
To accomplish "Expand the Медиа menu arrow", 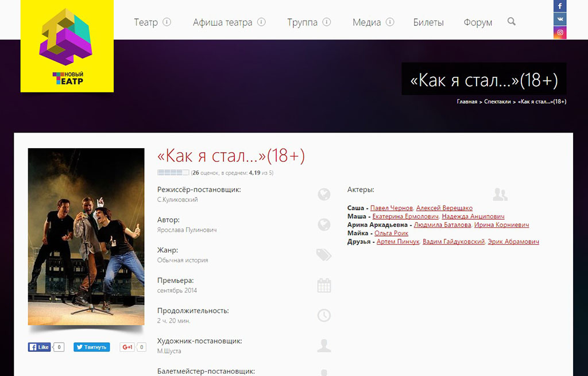I will click(390, 22).
